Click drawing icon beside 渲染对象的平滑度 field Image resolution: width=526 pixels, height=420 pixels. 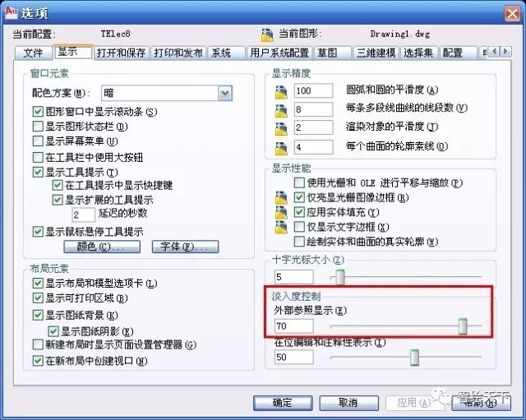[x=281, y=129]
